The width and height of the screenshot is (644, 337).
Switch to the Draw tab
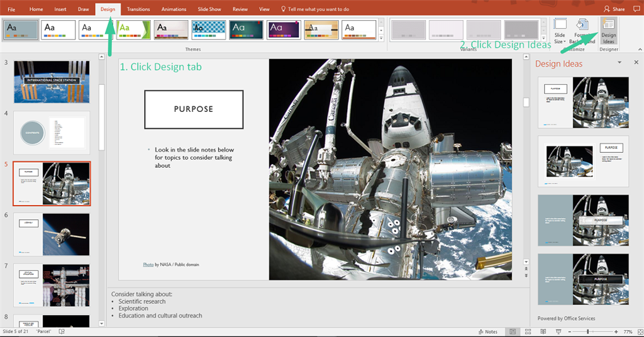[x=84, y=9]
